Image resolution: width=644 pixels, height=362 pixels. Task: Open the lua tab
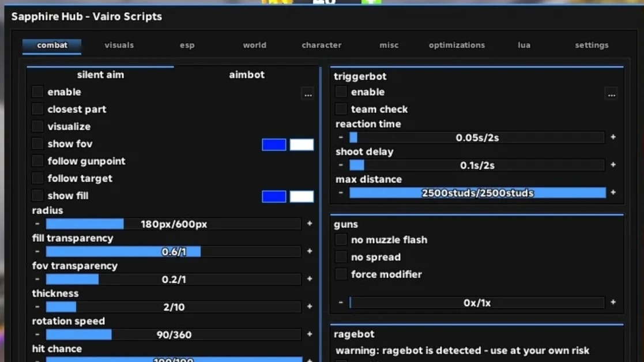pyautogui.click(x=524, y=45)
